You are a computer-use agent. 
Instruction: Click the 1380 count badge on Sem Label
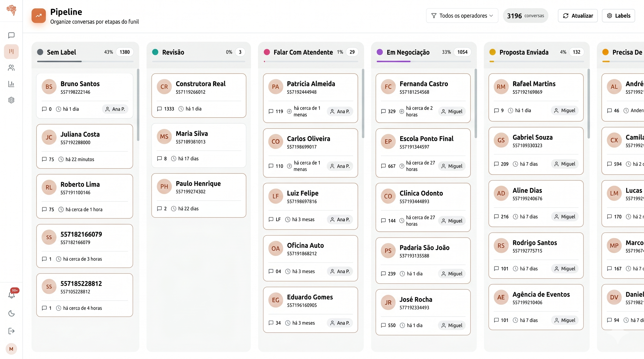click(x=124, y=52)
